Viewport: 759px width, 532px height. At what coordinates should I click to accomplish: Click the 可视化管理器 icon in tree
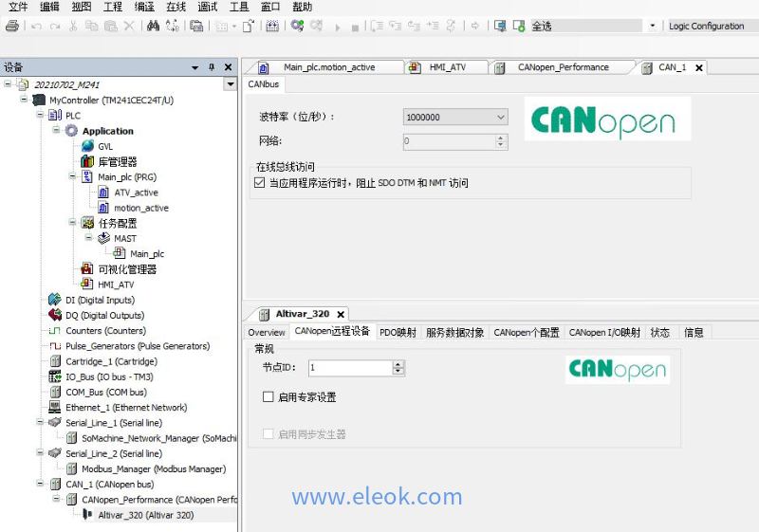[87, 269]
